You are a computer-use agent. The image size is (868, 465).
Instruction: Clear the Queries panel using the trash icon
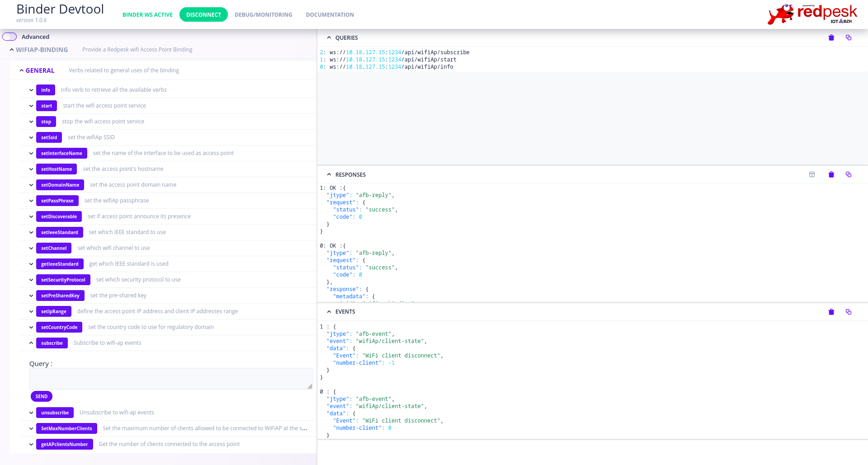point(831,38)
